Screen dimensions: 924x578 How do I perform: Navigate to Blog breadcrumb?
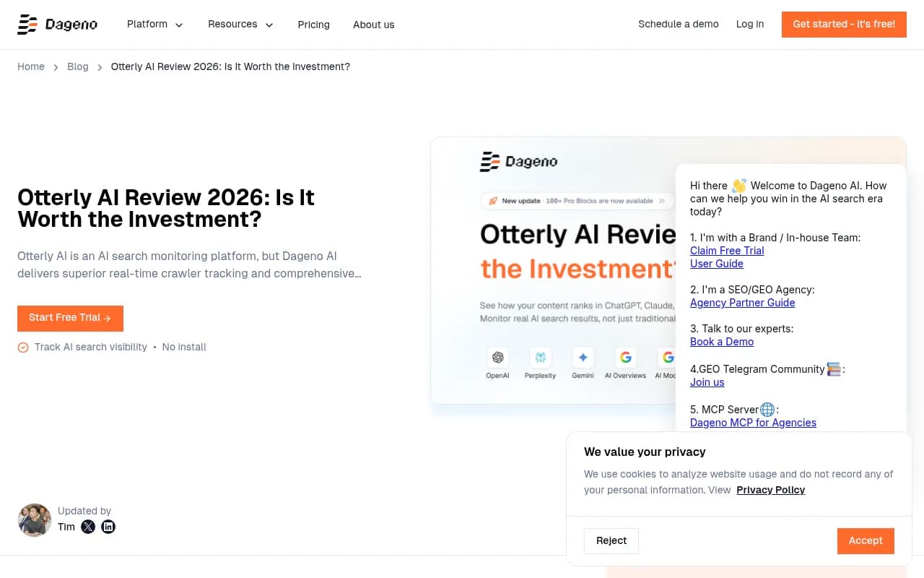point(78,66)
